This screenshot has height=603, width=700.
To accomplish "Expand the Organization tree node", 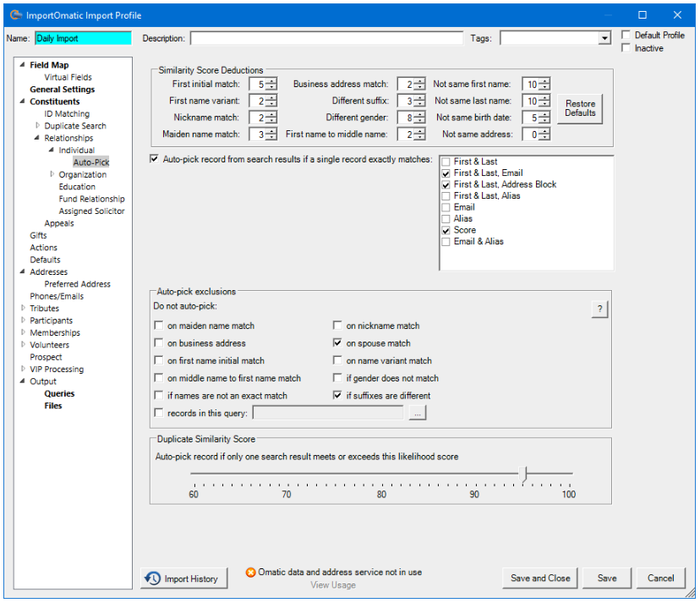I will 52,174.
